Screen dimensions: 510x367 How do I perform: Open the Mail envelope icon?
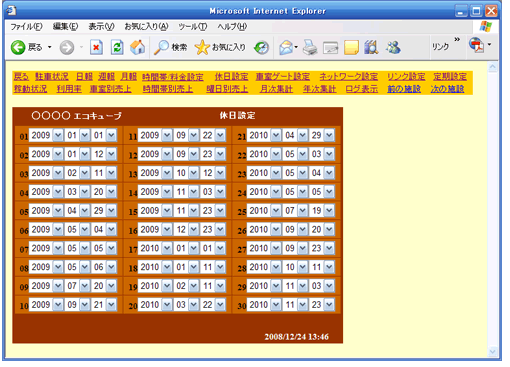point(286,47)
